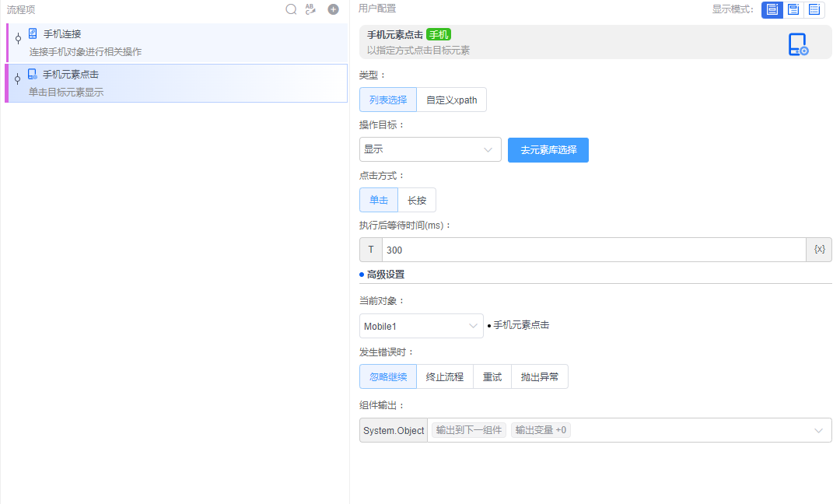Select 重试 for error handling
This screenshot has width=840, height=504.
(492, 376)
